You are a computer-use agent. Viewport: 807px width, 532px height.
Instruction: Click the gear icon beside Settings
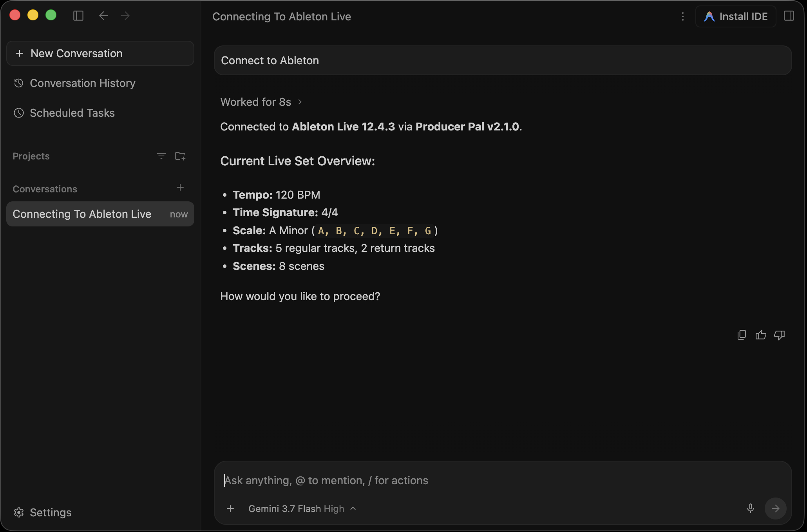point(19,512)
